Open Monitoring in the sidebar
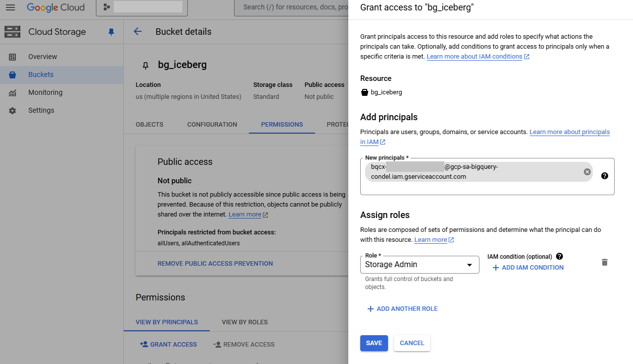Image resolution: width=633 pixels, height=364 pixels. point(62,92)
